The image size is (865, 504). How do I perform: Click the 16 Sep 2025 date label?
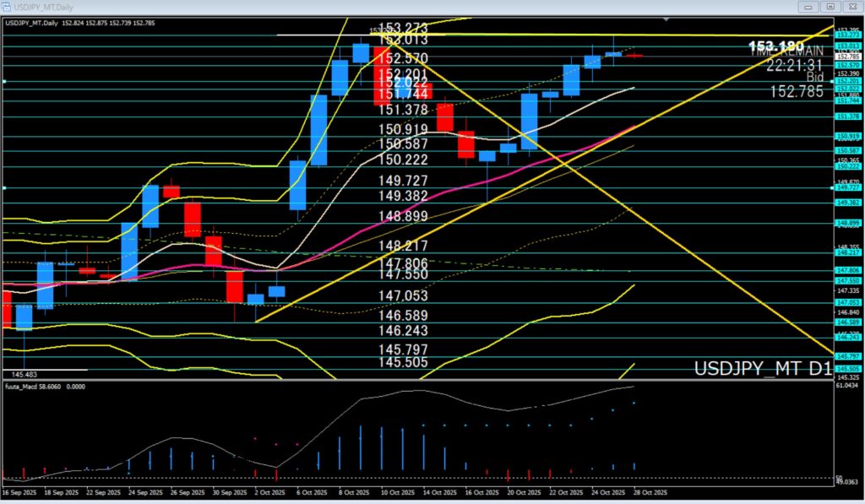[19, 491]
